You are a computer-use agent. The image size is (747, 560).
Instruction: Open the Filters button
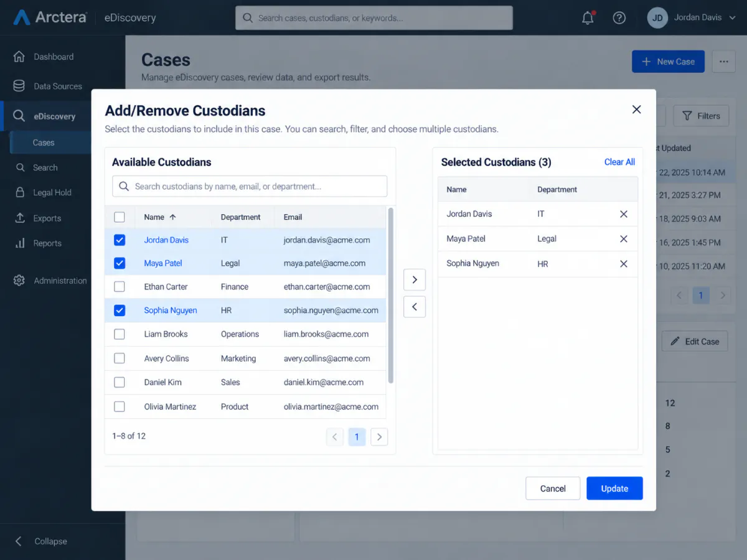(x=701, y=116)
